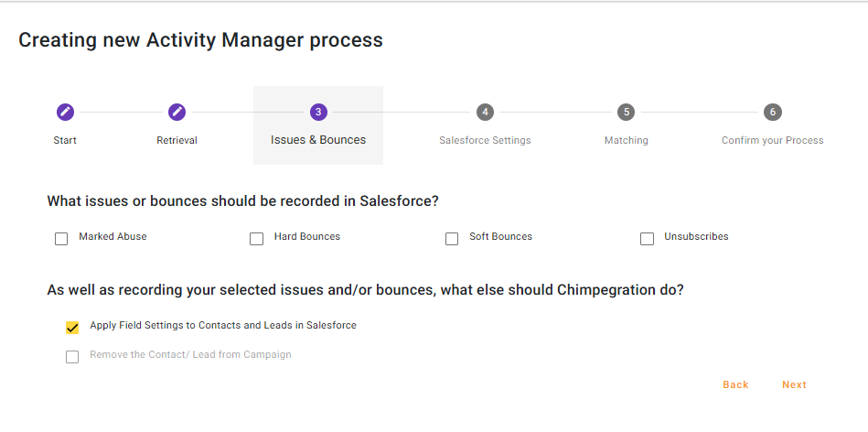This screenshot has width=868, height=432.
Task: Tick the Soft Bounces checkbox
Action: pos(452,239)
